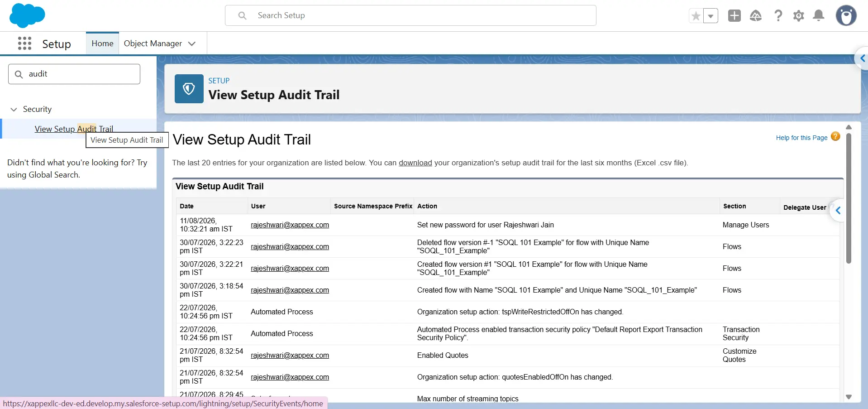The height and width of the screenshot is (409, 868).
Task: Open user link in quotesEnabledOffOn row
Action: click(290, 377)
